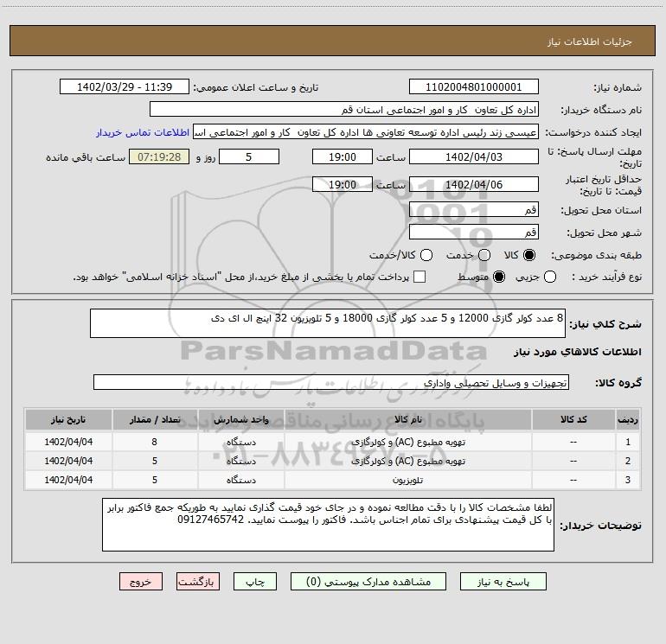Click the شهر محل تحویل field
This screenshot has width=666, height=644.
coord(474,232)
